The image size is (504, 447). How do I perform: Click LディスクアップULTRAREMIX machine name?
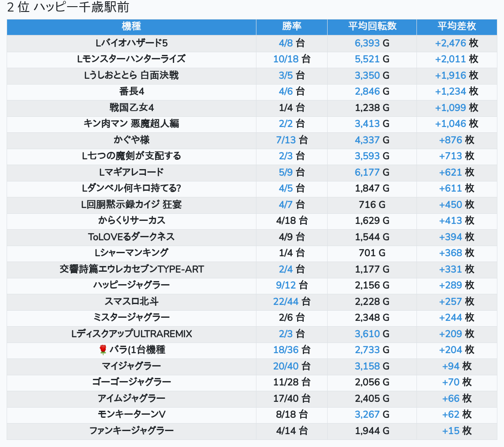pyautogui.click(x=131, y=334)
